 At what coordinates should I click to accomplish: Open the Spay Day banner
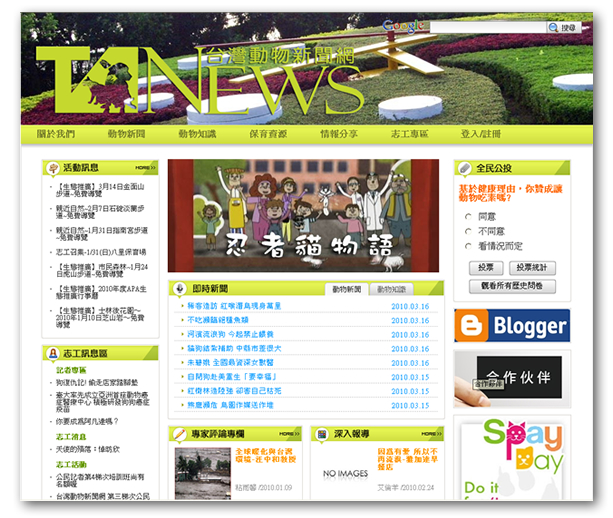pos(512,458)
